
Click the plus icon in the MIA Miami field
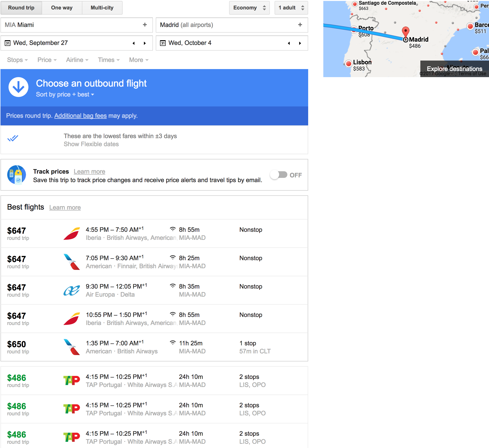click(x=145, y=25)
